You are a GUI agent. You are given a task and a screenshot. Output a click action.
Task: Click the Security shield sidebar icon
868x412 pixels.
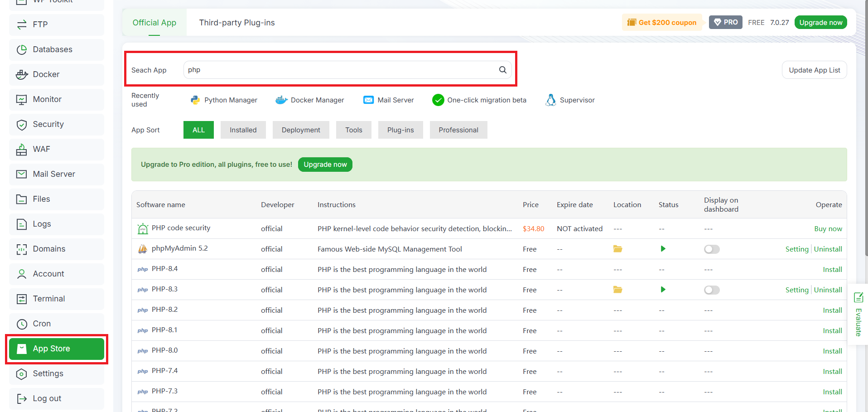pyautogui.click(x=22, y=124)
